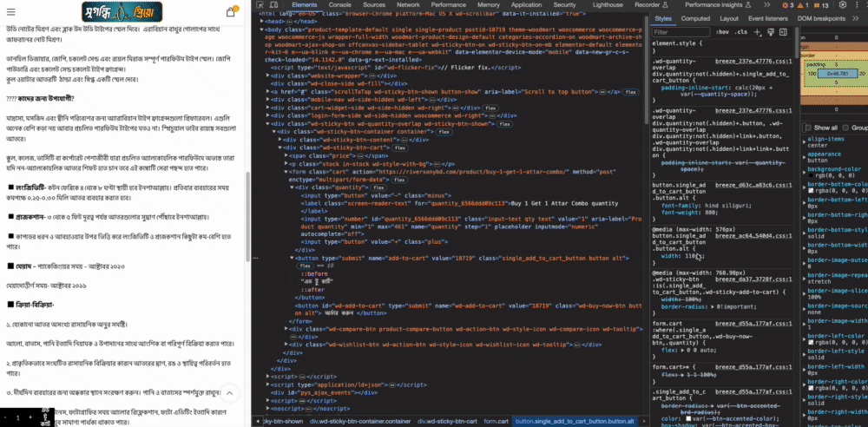Show more DevTools tabs via top chevrons
This screenshot has width=868, height=427.
coord(766,5)
